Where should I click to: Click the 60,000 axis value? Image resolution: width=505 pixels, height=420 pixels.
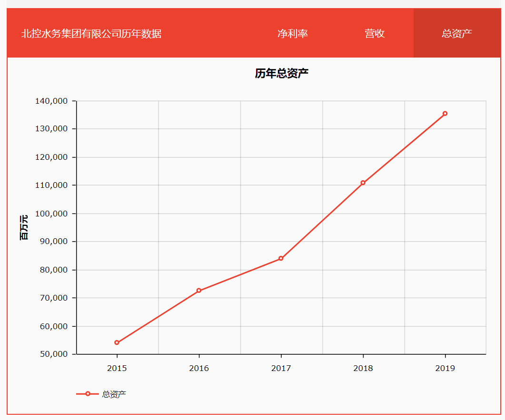click(54, 326)
